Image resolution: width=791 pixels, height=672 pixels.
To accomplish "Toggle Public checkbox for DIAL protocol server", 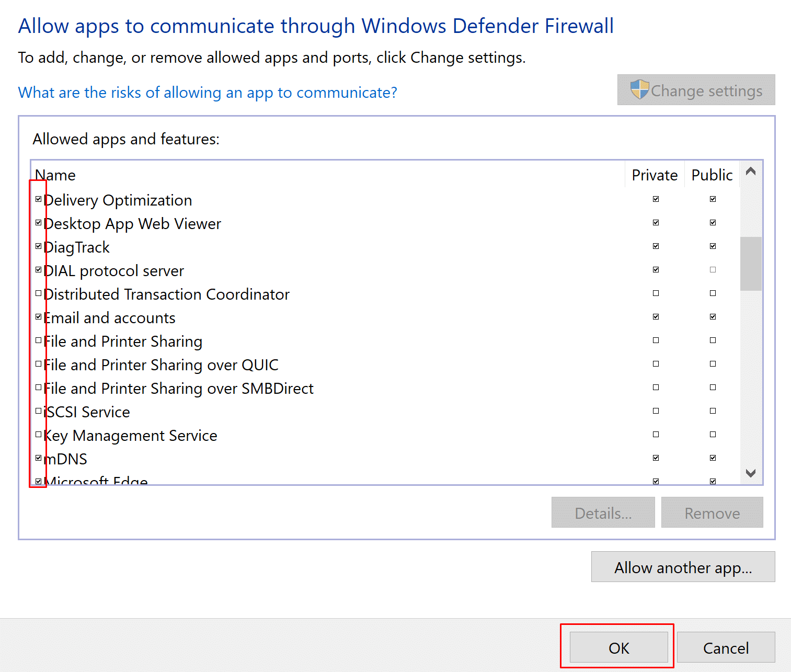I will (x=713, y=270).
